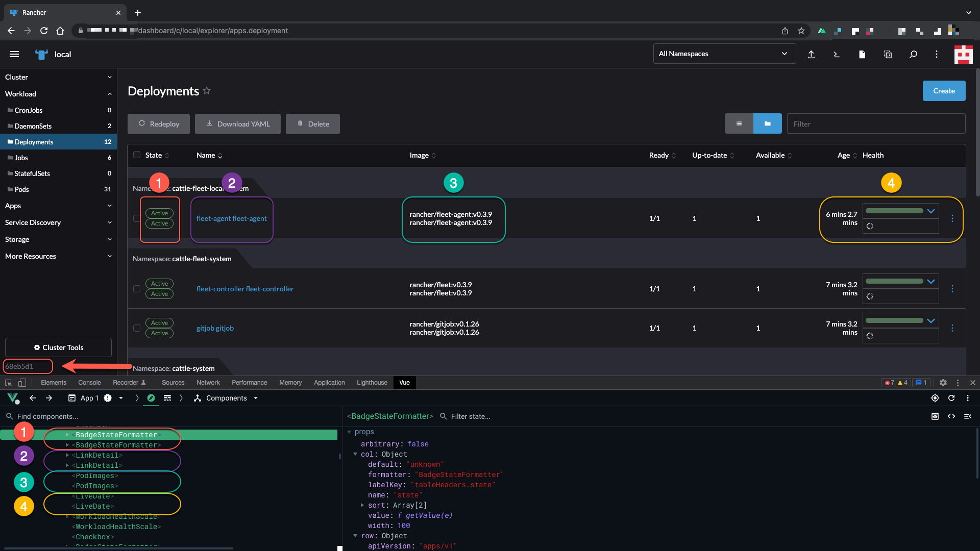Select the grouped list view icon above the table
The image size is (980, 551).
[x=767, y=123]
